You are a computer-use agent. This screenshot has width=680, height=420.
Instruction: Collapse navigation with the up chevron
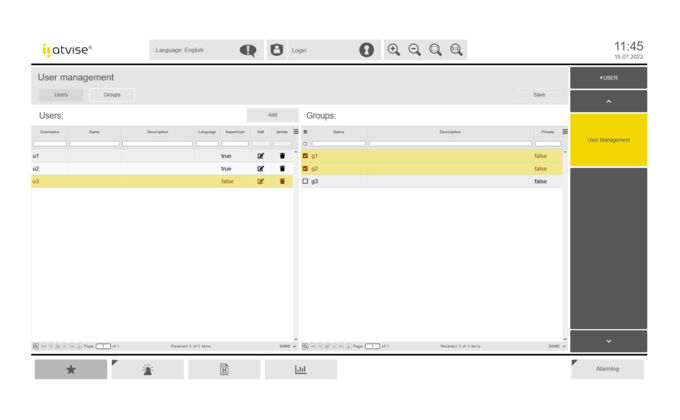(x=608, y=101)
